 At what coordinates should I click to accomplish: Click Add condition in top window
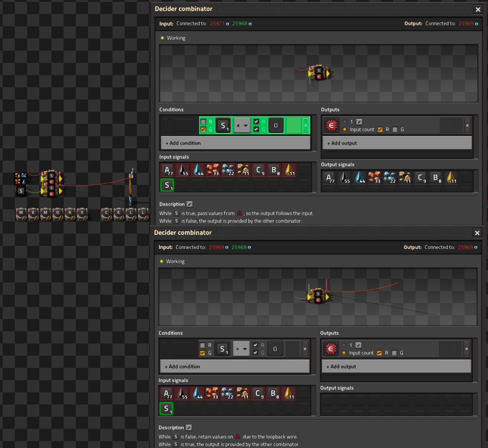point(236,143)
